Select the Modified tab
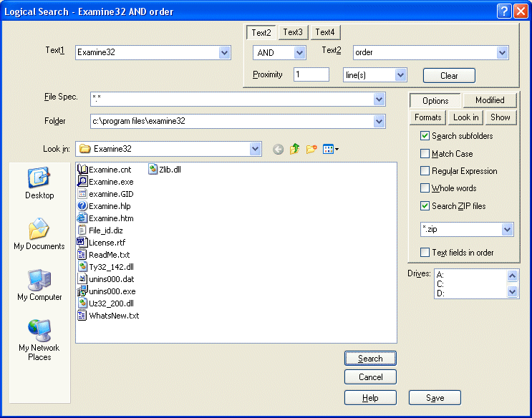The image size is (532, 418). click(490, 100)
